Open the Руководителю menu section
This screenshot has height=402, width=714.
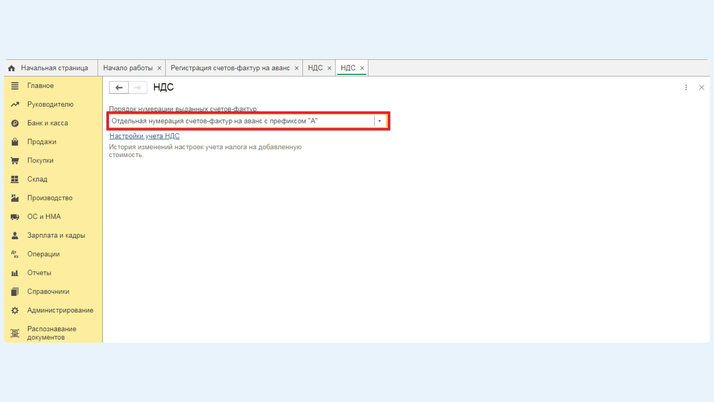tap(50, 104)
